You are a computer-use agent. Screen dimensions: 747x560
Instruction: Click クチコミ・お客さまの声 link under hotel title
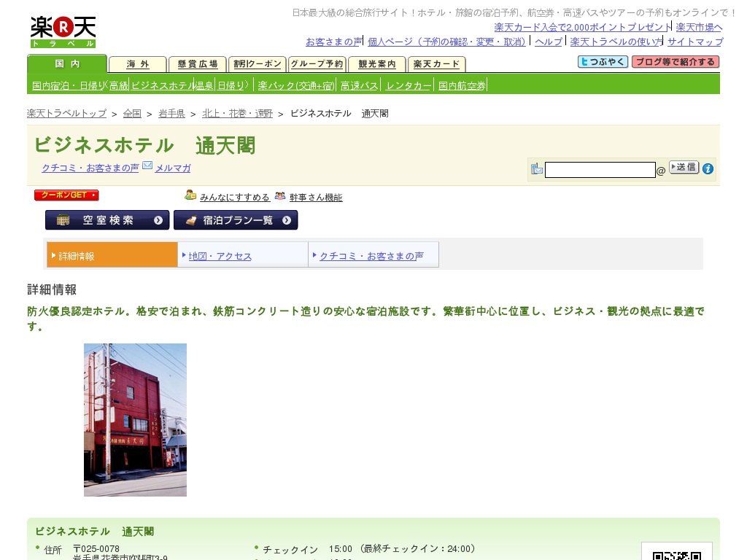(x=90, y=168)
